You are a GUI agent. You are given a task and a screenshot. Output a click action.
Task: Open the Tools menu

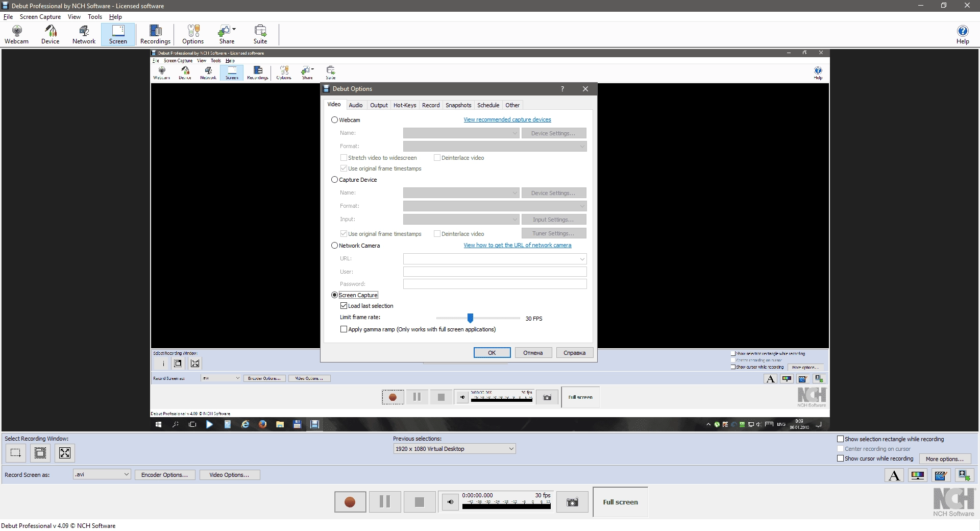tap(95, 17)
